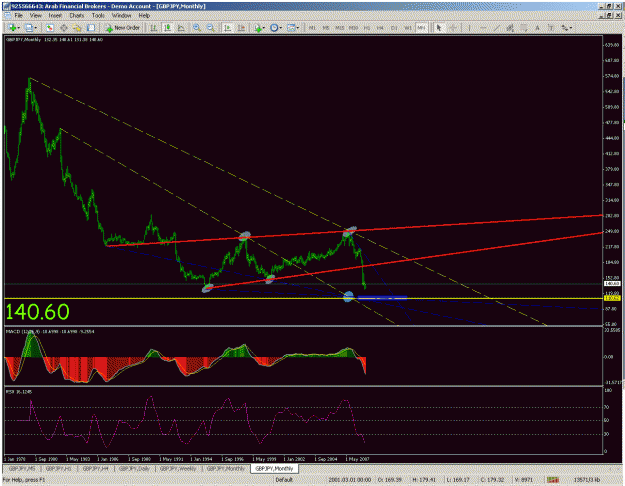Select the Fibonacci Retracement tool

click(523, 28)
